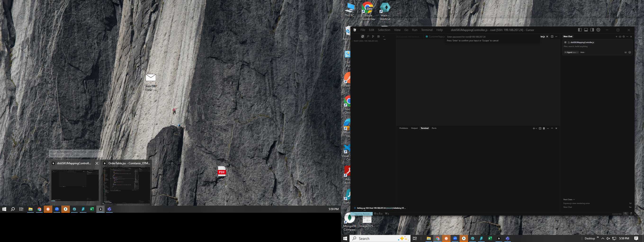Open chat pane more options ellipsis
This screenshot has height=242, width=644.
pos(627,37)
